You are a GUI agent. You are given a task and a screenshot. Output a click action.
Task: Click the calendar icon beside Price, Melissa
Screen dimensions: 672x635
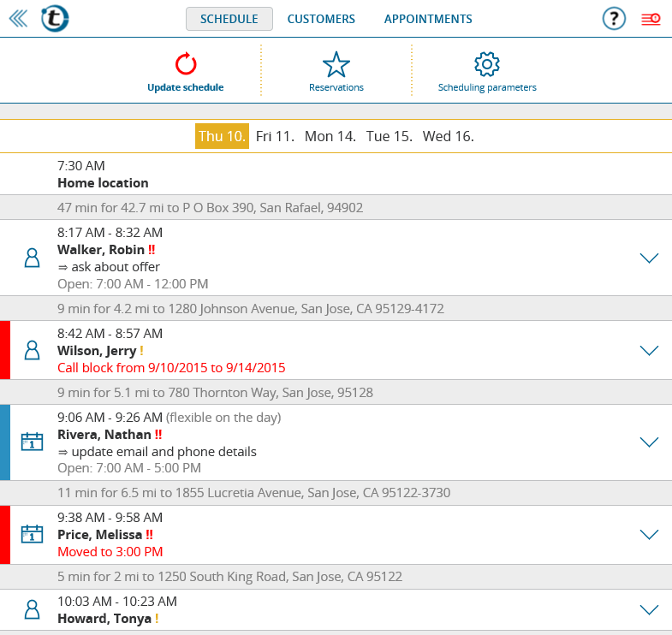[33, 534]
